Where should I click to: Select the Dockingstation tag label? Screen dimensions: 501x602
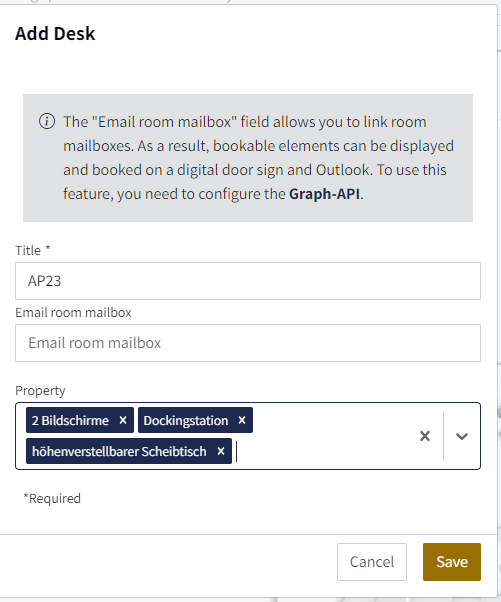pyautogui.click(x=186, y=420)
